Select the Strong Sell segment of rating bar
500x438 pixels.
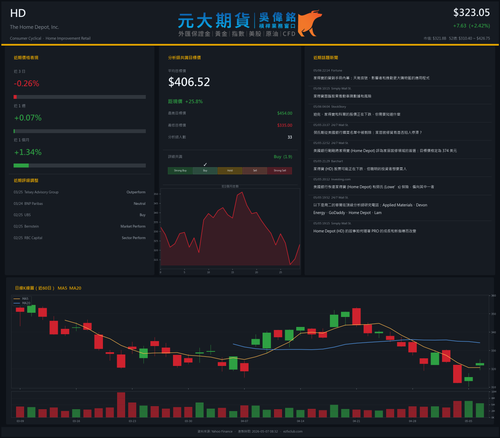tap(280, 171)
